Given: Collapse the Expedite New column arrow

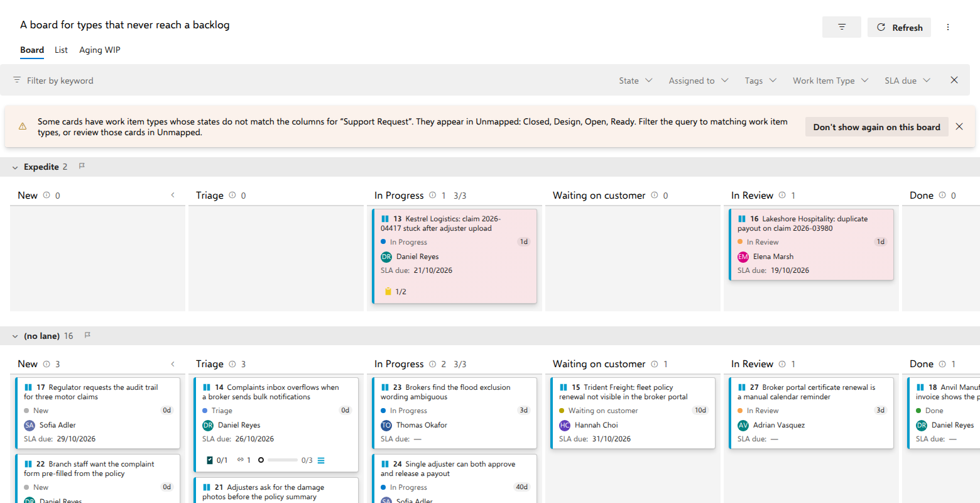Looking at the screenshot, I should [173, 196].
